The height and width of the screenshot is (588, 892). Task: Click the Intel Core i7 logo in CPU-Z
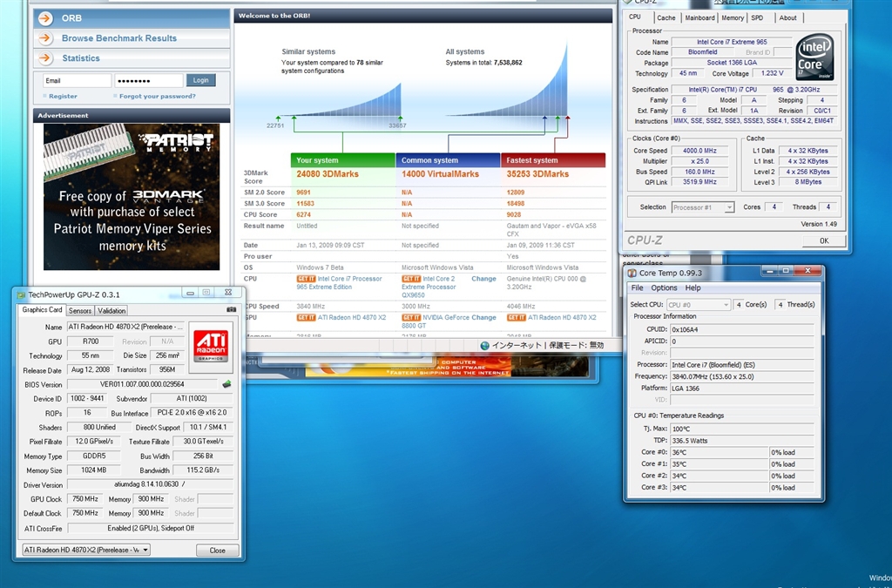[x=815, y=57]
